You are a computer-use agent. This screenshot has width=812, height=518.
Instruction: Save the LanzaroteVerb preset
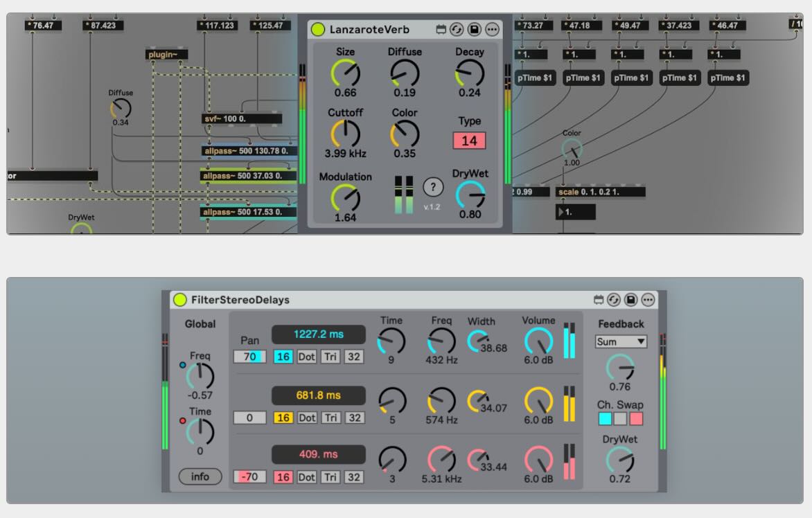(x=475, y=29)
